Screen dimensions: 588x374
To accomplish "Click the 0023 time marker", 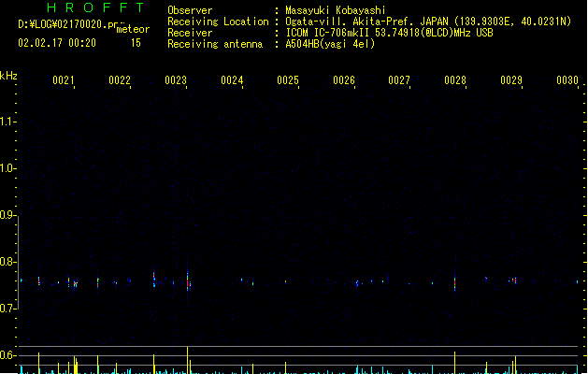I will pyautogui.click(x=176, y=80).
